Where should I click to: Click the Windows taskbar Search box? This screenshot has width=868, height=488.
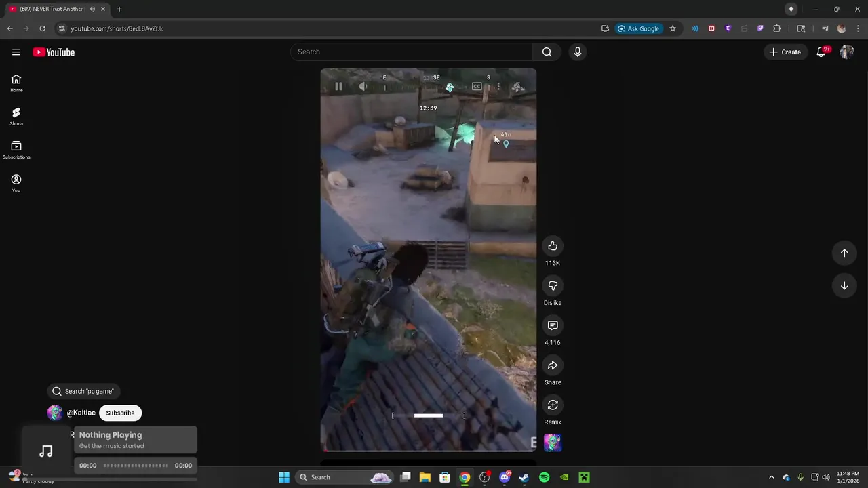click(x=346, y=477)
